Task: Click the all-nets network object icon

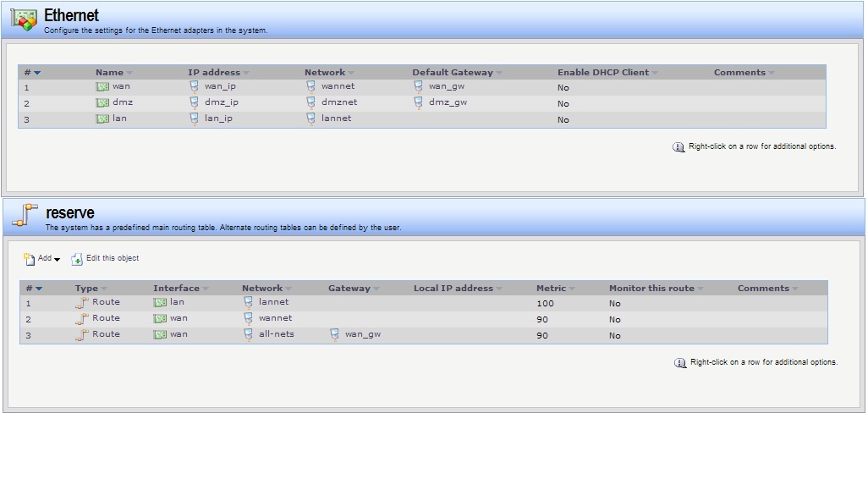Action: click(249, 334)
